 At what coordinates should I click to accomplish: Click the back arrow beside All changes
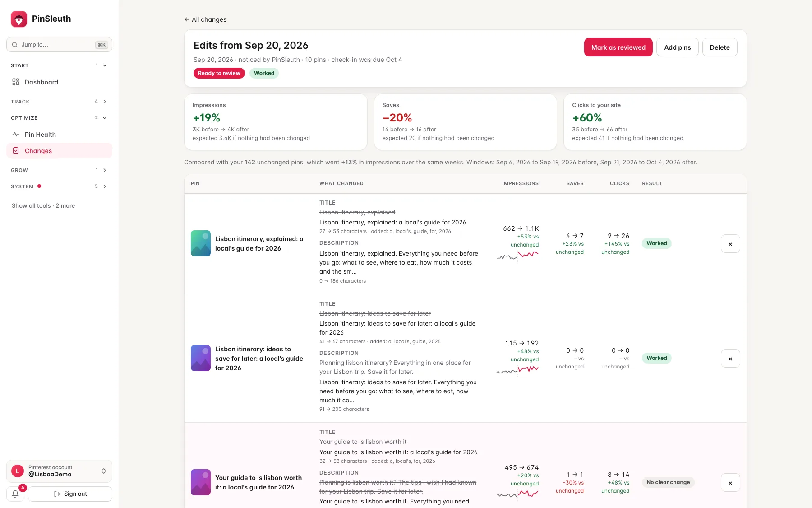[187, 19]
